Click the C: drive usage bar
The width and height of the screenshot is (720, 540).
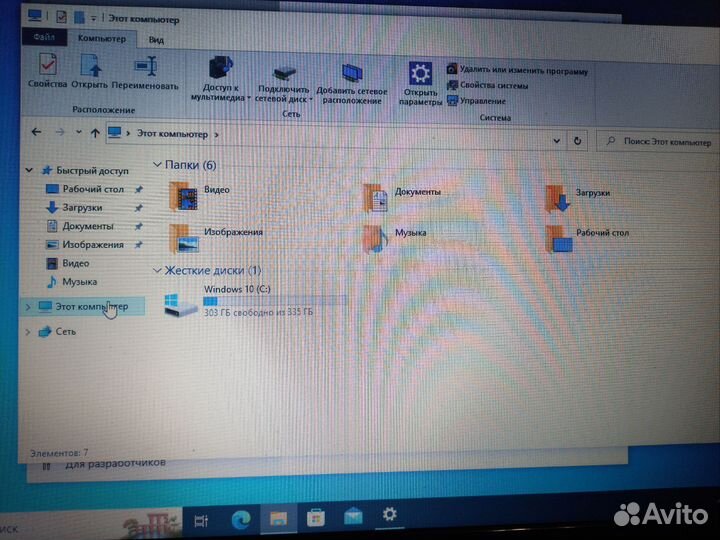click(x=275, y=302)
